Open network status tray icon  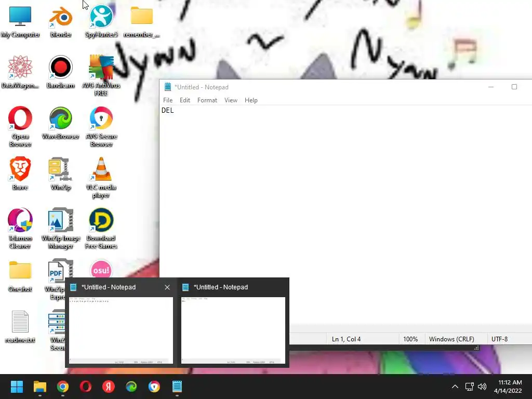(469, 387)
